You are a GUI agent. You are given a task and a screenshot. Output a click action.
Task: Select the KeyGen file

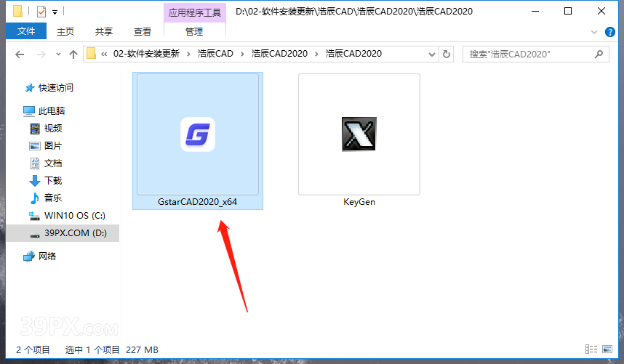coord(359,141)
